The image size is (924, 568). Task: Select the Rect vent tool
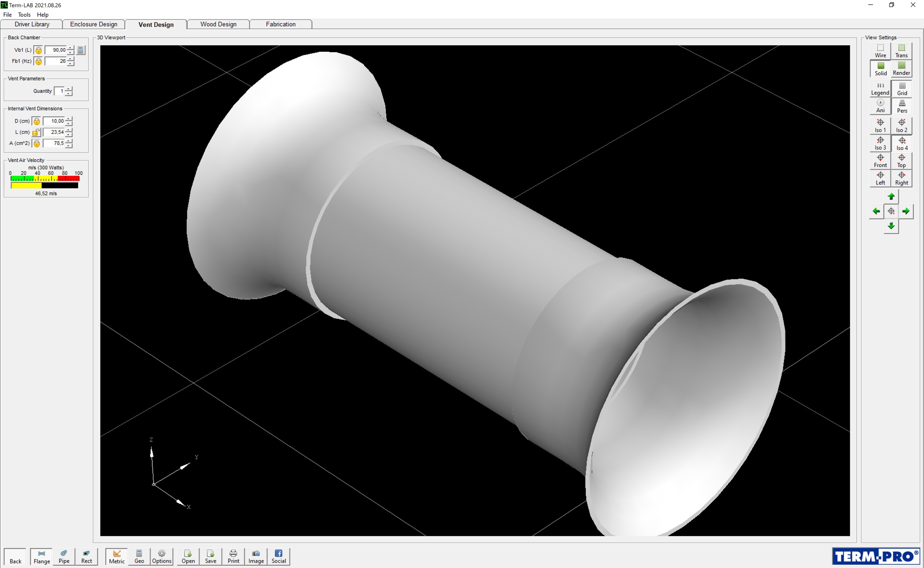click(x=86, y=556)
